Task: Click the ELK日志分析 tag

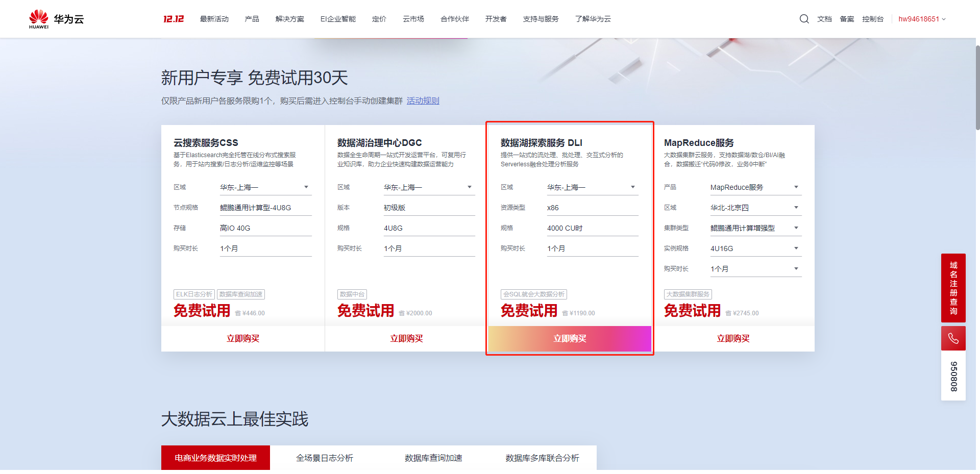Action: (x=194, y=294)
